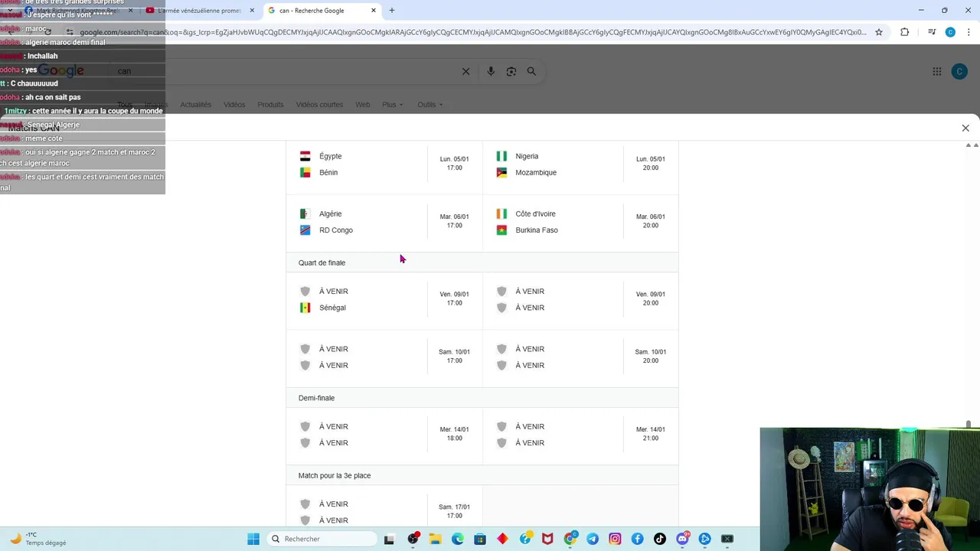Open the Web search filter
This screenshot has height=551, width=980.
pyautogui.click(x=362, y=105)
